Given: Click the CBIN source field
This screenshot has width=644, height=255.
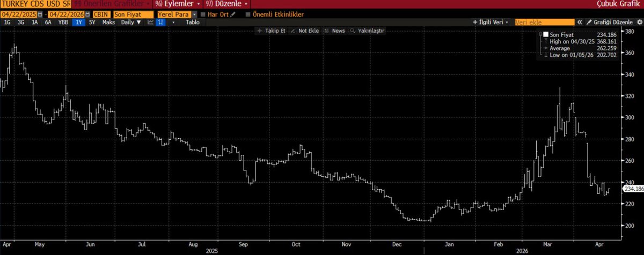Looking at the screenshot, I should [103, 14].
